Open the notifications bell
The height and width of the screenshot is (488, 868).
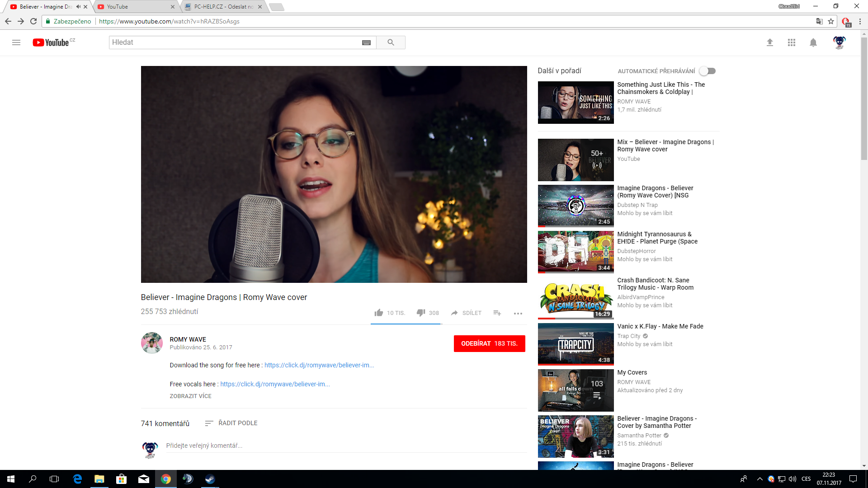pos(813,42)
